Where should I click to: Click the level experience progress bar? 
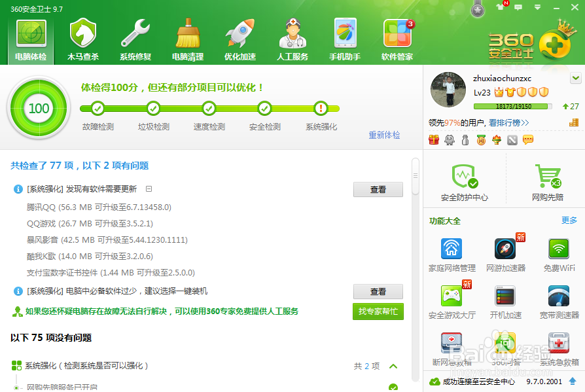[512, 106]
